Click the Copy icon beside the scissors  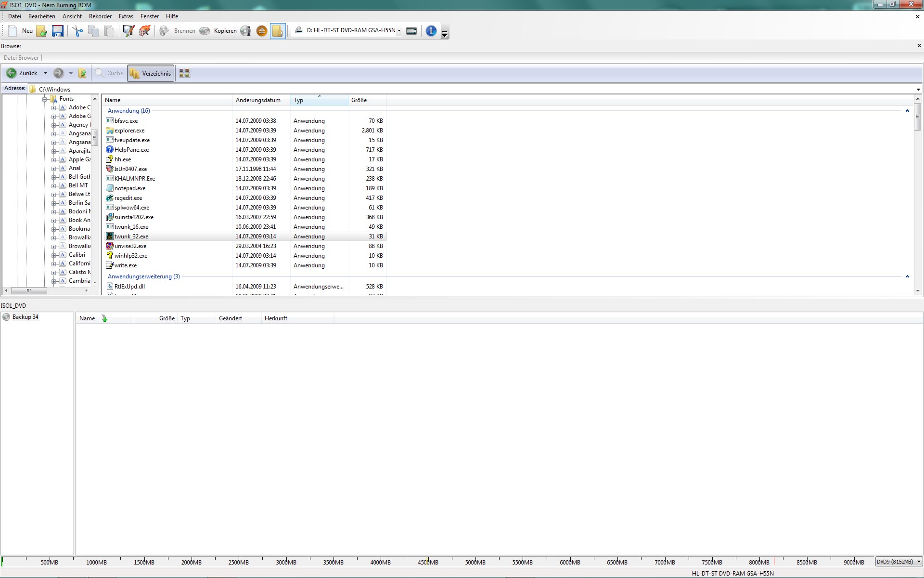point(93,31)
